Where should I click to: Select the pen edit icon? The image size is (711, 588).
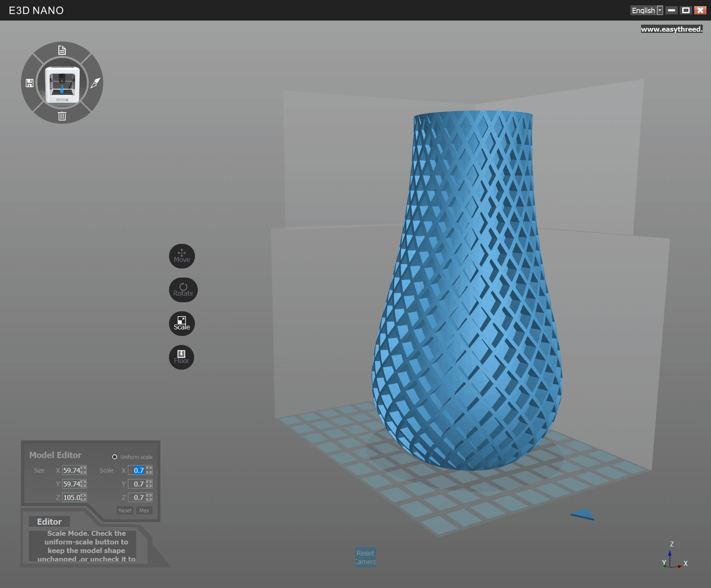pyautogui.click(x=95, y=83)
